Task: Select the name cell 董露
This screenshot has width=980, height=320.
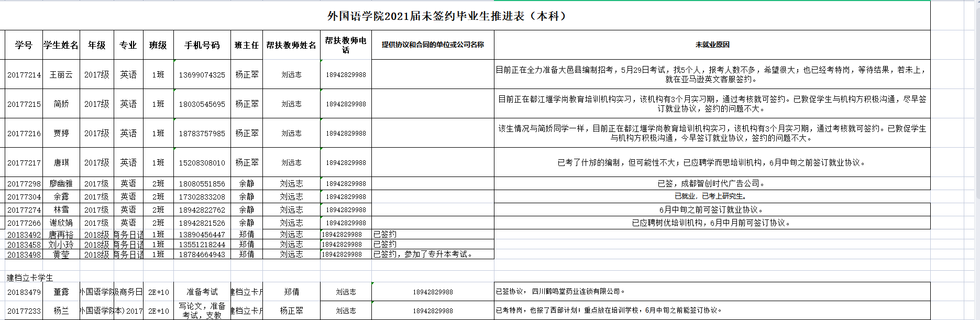Action: click(x=61, y=292)
